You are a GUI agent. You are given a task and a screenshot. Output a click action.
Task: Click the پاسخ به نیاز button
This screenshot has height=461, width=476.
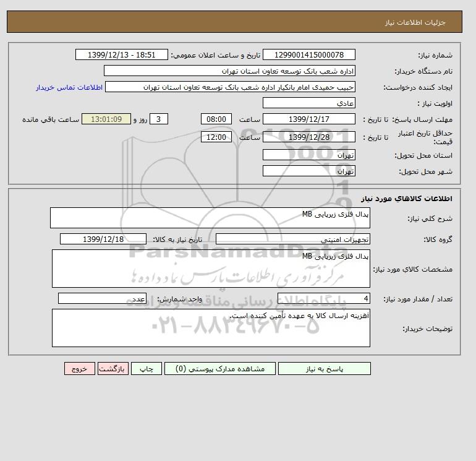324,369
